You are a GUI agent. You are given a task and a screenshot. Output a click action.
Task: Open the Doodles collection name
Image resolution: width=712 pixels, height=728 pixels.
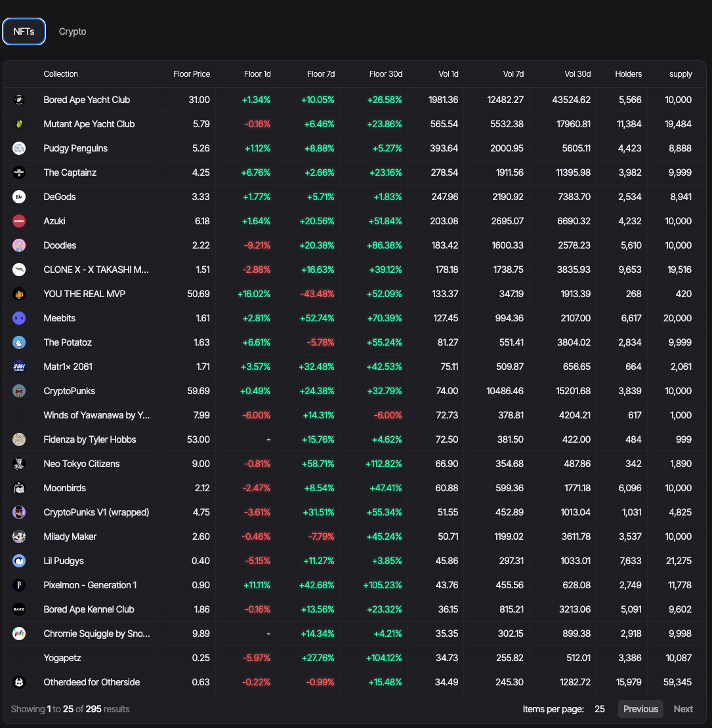[60, 245]
